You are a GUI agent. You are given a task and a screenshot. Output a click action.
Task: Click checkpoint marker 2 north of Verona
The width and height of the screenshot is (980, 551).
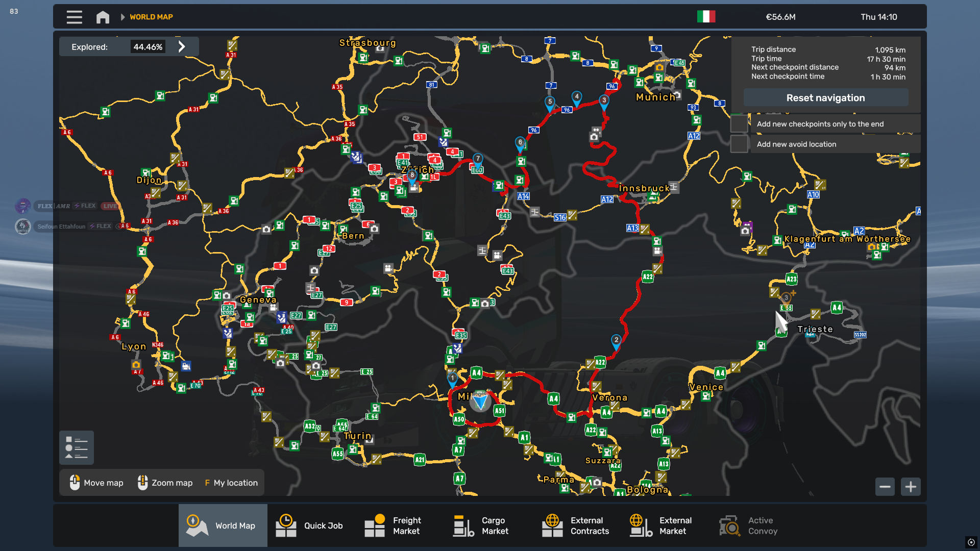pos(616,341)
